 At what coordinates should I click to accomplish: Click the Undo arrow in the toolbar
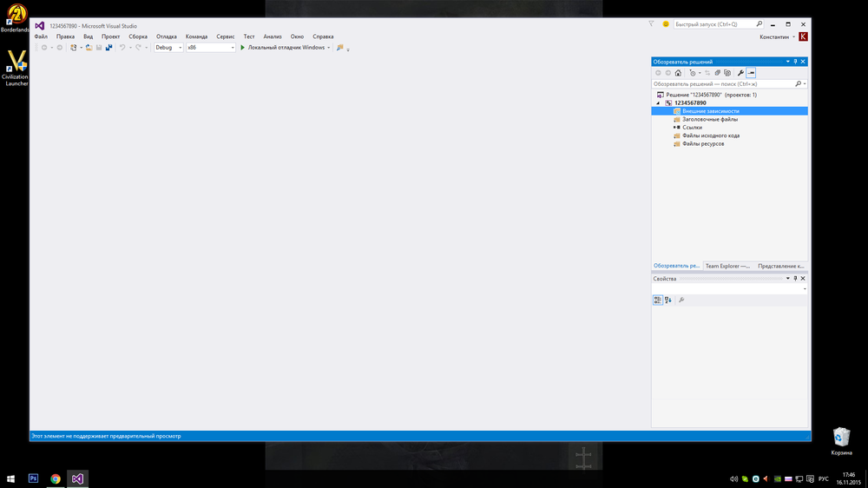(x=122, y=48)
